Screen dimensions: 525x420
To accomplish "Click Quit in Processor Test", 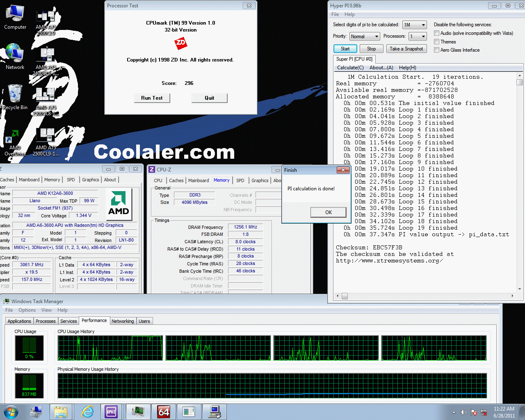I will click(x=209, y=98).
